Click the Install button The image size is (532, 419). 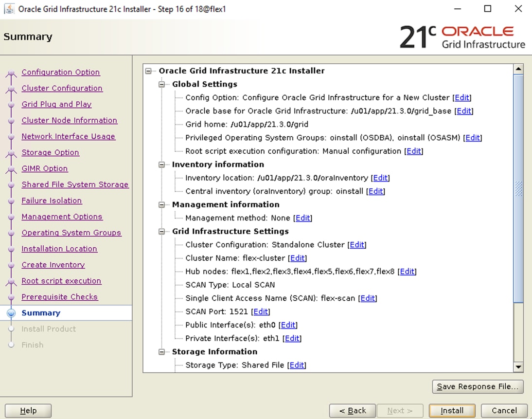click(x=452, y=411)
